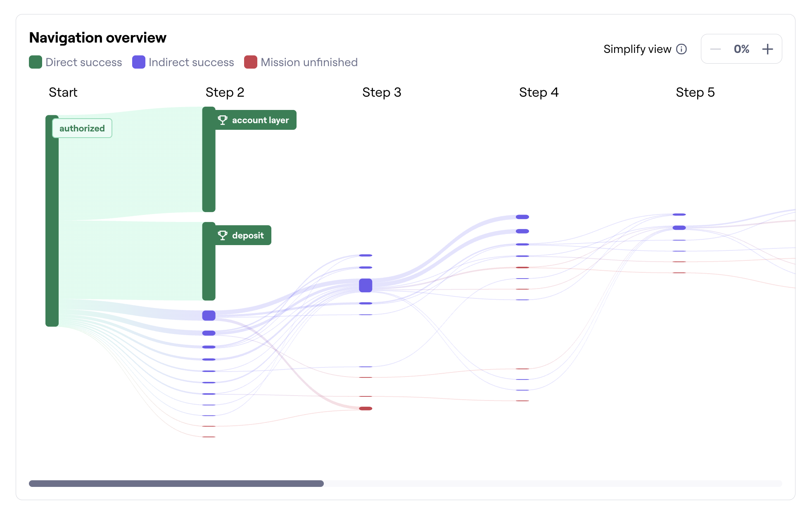The width and height of the screenshot is (812, 515).
Task: Click the 0% simplify value
Action: 741,49
